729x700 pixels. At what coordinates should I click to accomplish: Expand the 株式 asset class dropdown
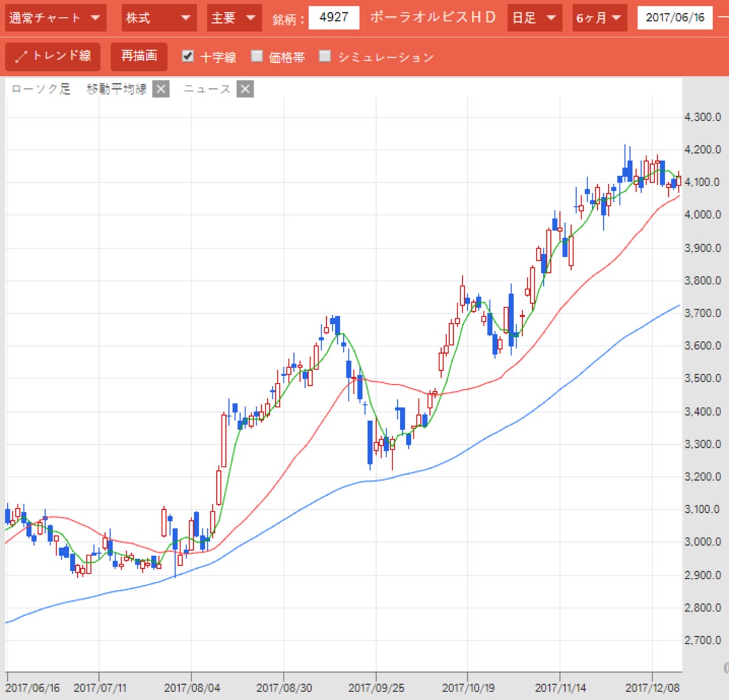(159, 18)
